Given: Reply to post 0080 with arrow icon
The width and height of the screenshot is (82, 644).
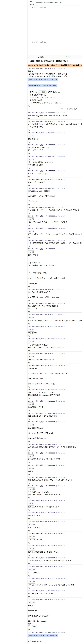Looking at the screenshot, I should point(29,185).
